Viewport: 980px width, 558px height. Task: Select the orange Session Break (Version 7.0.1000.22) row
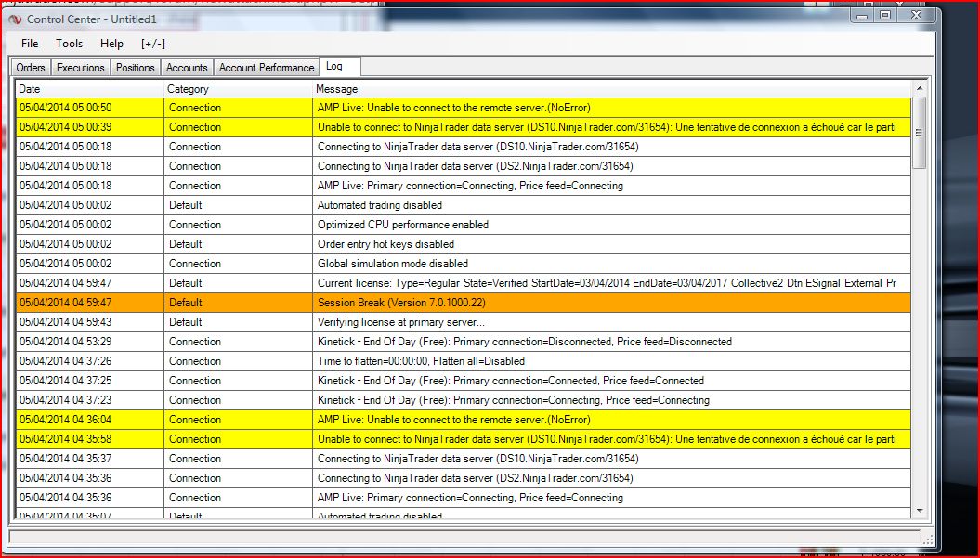point(464,303)
